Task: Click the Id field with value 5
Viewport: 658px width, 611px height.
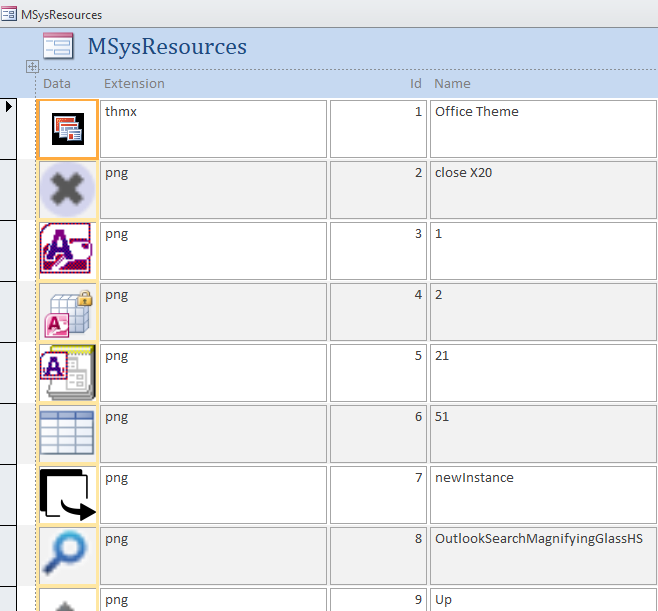Action: pos(378,373)
